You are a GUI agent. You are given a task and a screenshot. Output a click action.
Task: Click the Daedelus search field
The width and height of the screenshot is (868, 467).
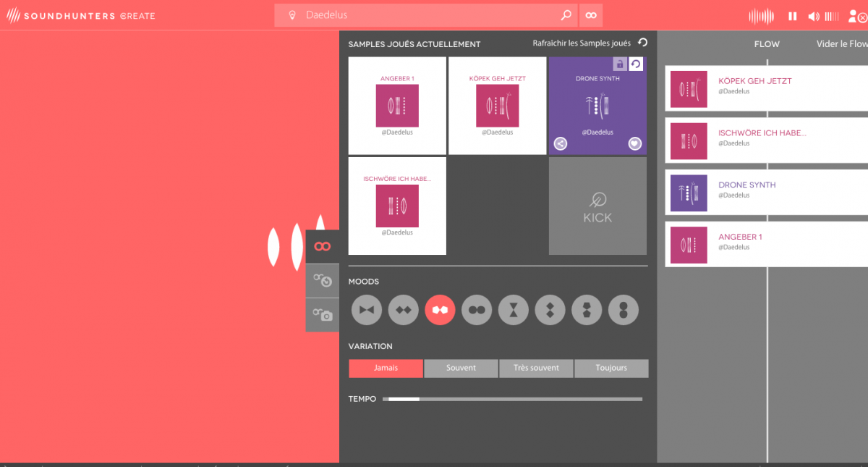click(x=427, y=15)
